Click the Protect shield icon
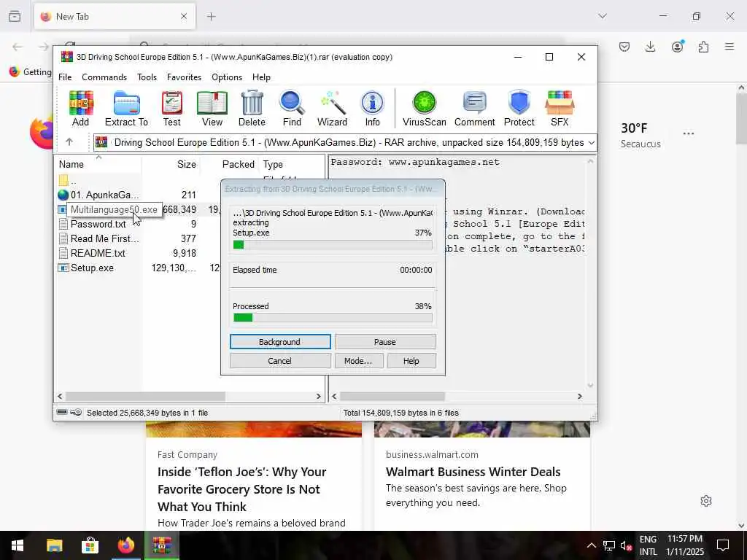This screenshot has height=560, width=747. [519, 109]
